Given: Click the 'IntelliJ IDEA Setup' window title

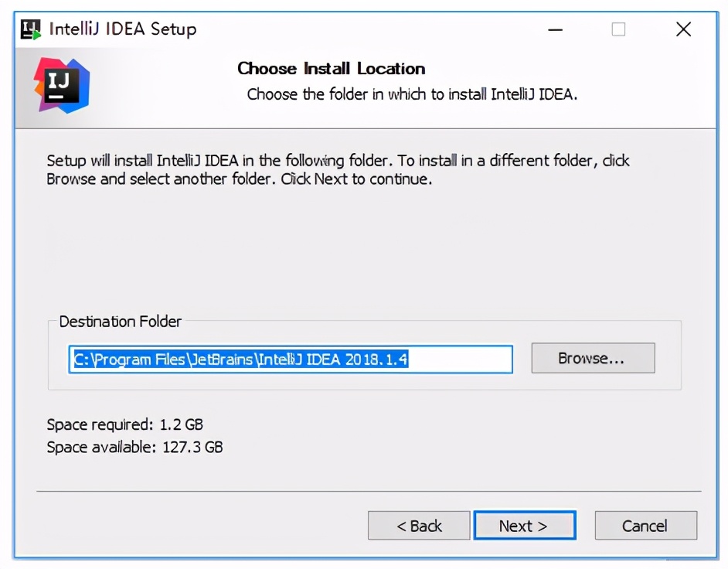Looking at the screenshot, I should pos(123,29).
